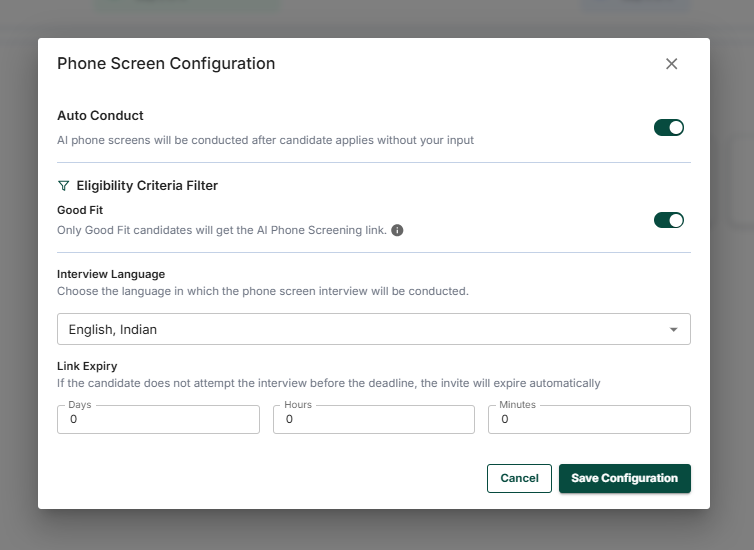
Task: Disable the Auto Conduct toggle
Action: tap(668, 128)
